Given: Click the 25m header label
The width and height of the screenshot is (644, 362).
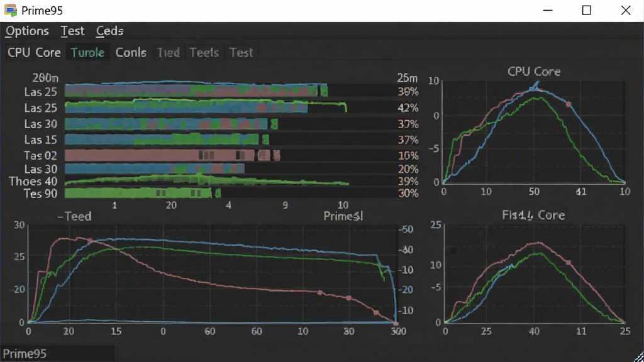Looking at the screenshot, I should pos(407,78).
